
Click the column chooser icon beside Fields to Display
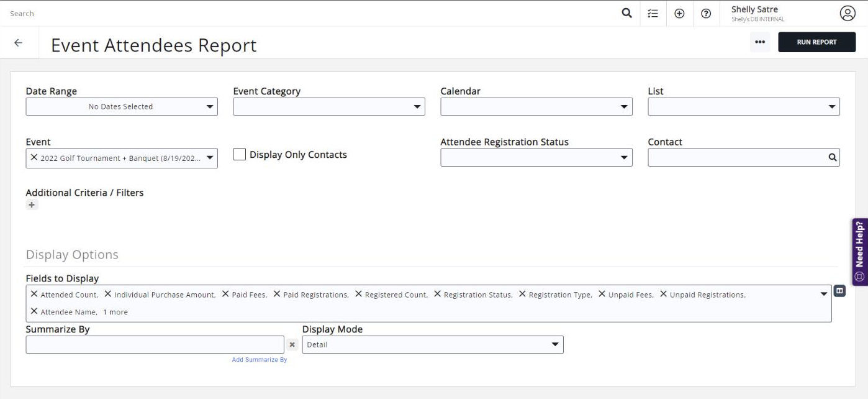[839, 290]
